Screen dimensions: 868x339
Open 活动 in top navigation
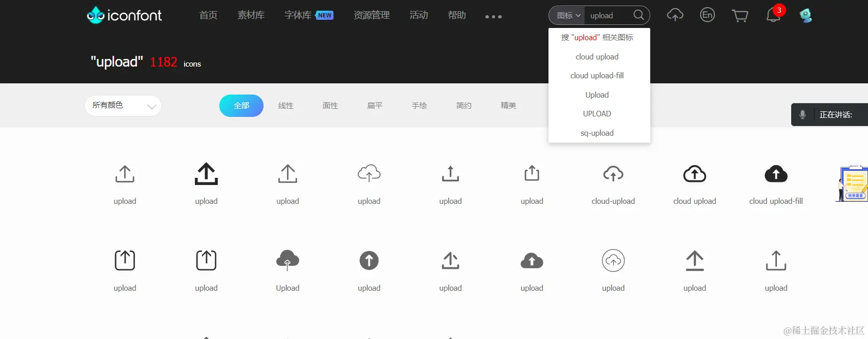pyautogui.click(x=419, y=15)
